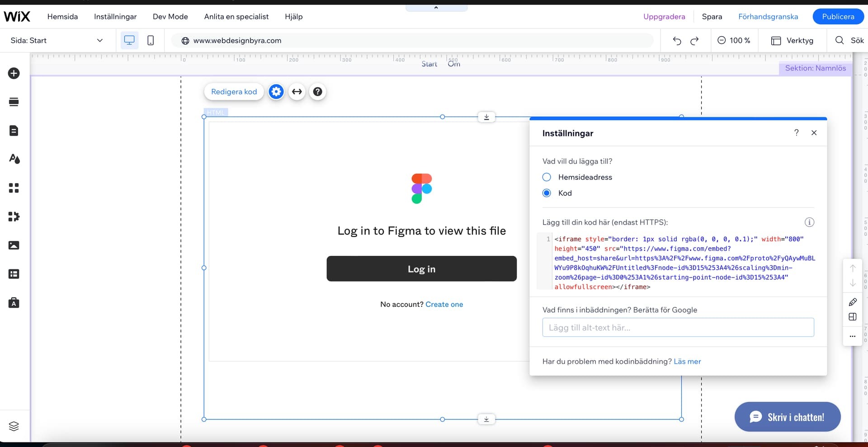Open the puzzle-piece sidebar icon
Screen dimensions: 868x447
tap(14, 216)
